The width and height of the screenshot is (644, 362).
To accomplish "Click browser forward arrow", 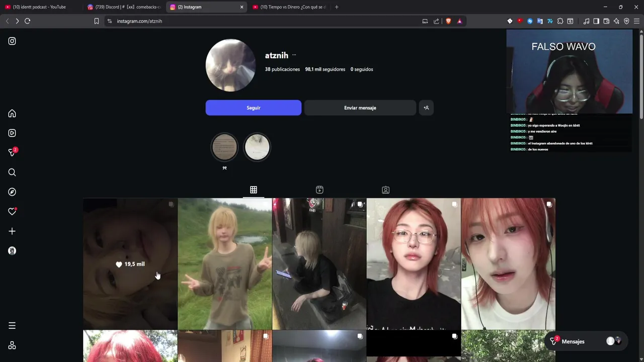I will (x=17, y=21).
